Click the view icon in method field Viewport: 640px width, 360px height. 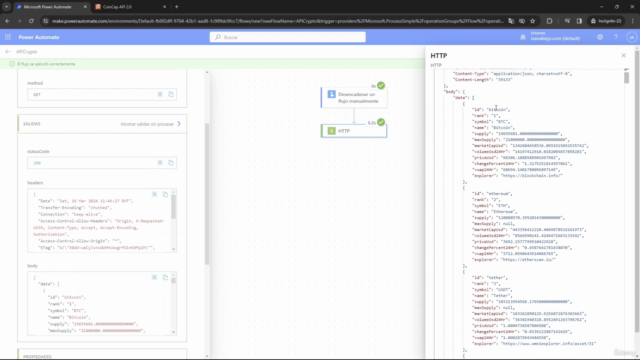[x=160, y=94]
